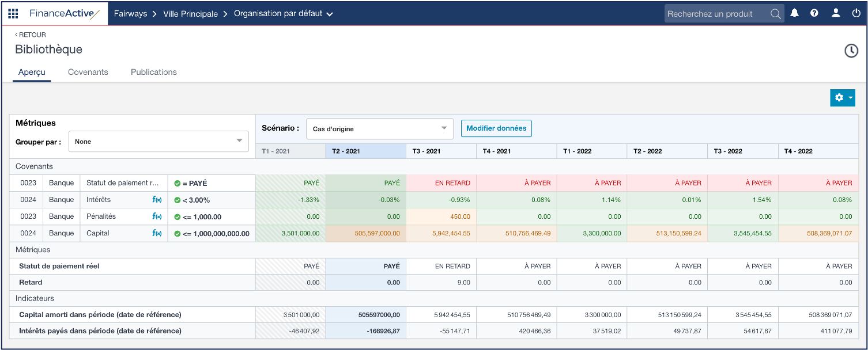Expand the gear settings dropdown button
Screen dimensions: 868x350
[x=842, y=98]
